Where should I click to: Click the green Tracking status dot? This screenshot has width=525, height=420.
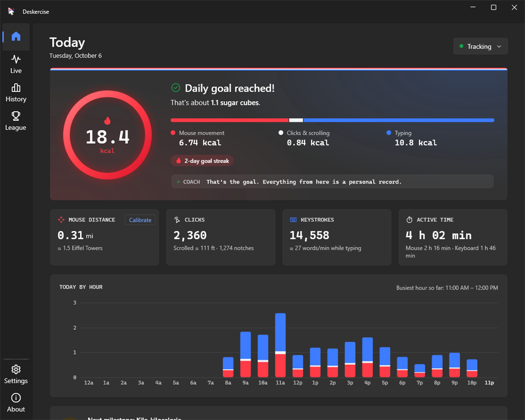pos(462,46)
